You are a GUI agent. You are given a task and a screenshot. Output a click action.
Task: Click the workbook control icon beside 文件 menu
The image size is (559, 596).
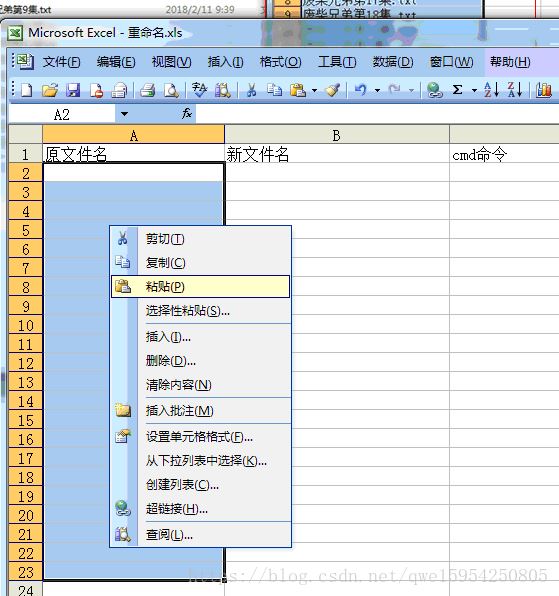25,62
